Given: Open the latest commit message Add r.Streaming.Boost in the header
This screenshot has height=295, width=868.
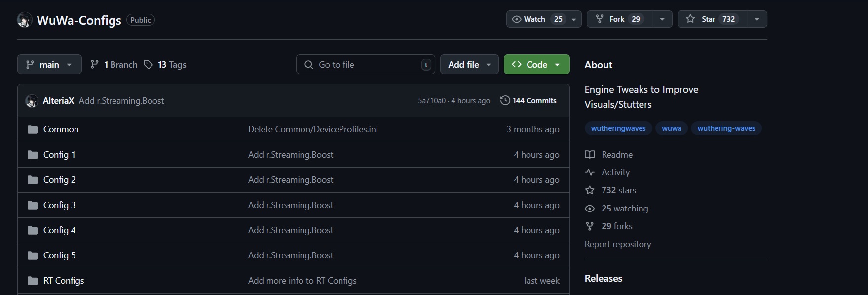Looking at the screenshot, I should (121, 101).
